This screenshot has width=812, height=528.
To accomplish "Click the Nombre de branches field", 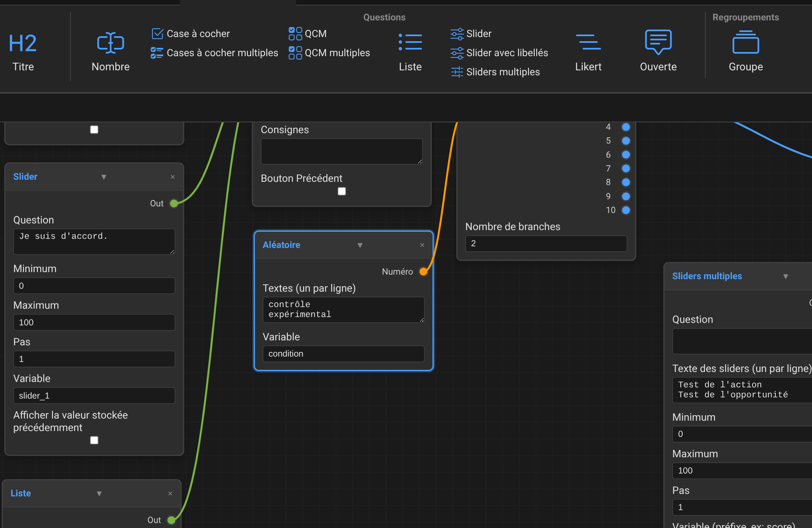I will point(545,244).
